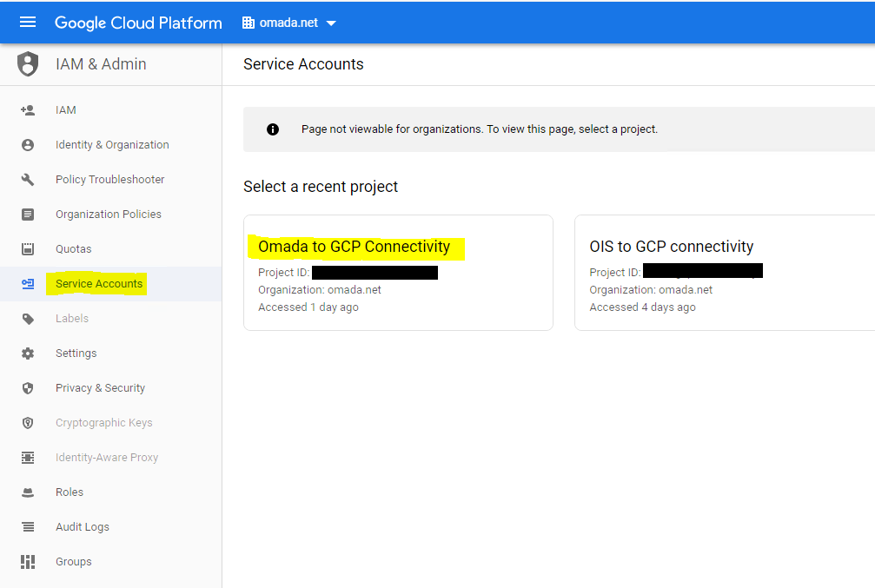Click the Cryptographic Keys shield icon
Screen dimensions: 875x588
[27, 423]
